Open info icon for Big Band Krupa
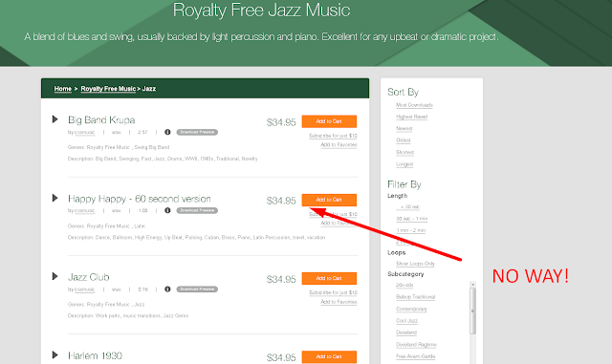This screenshot has width=612, height=364. (x=167, y=132)
